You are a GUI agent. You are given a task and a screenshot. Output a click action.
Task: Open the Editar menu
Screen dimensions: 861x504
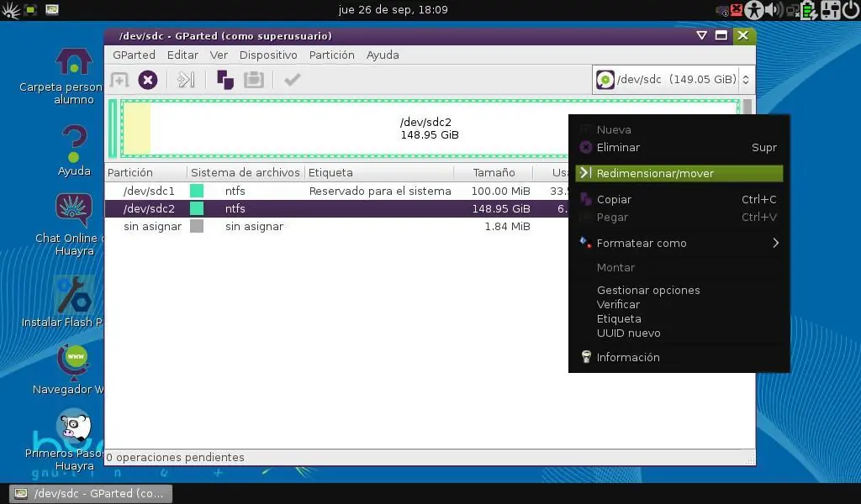click(x=182, y=55)
